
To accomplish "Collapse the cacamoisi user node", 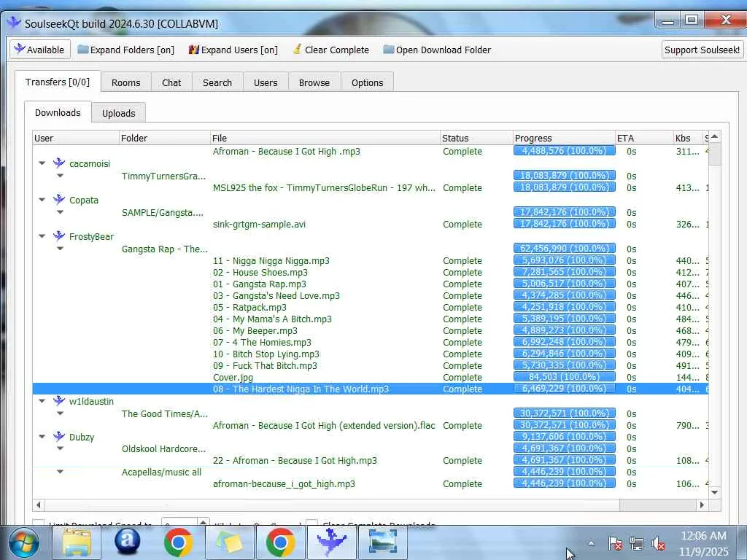I will pyautogui.click(x=42, y=163).
